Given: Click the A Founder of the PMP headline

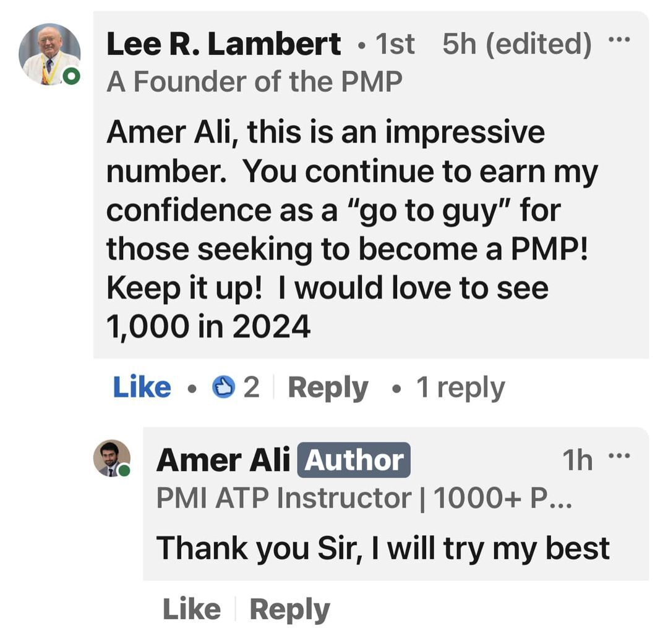Looking at the screenshot, I should [254, 82].
